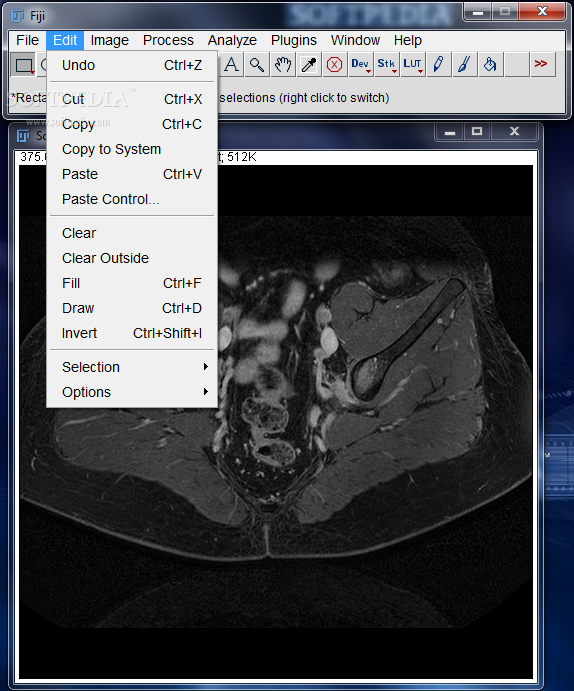The image size is (574, 691).
Task: Click the red circled X action tool
Action: (x=335, y=65)
